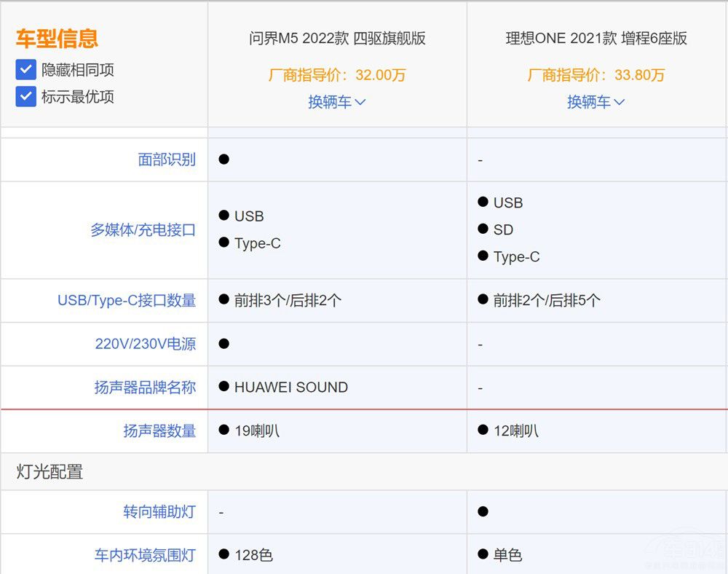Image resolution: width=728 pixels, height=574 pixels.
Task: Click the 220V/230V电源 row label
Action: coord(145,344)
